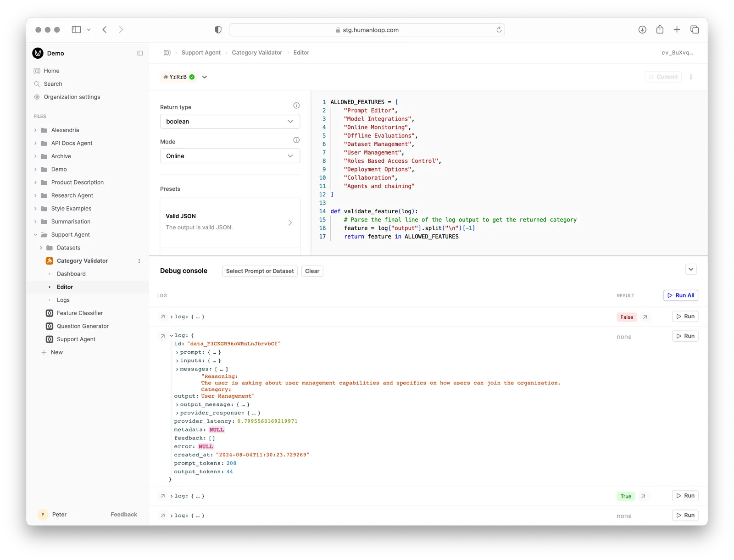Viewport: 734px width, 560px height.
Task: Open the Feature Classifier prompt file
Action: pos(80,313)
